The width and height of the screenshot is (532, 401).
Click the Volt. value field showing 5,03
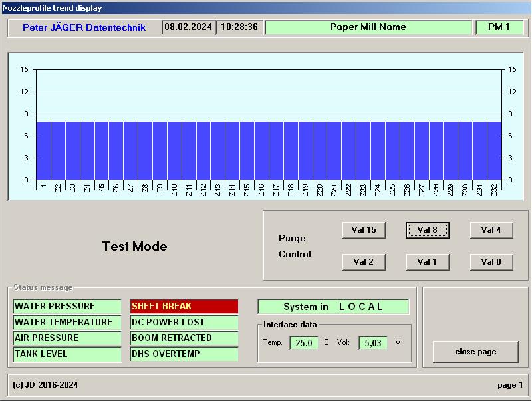(x=373, y=343)
